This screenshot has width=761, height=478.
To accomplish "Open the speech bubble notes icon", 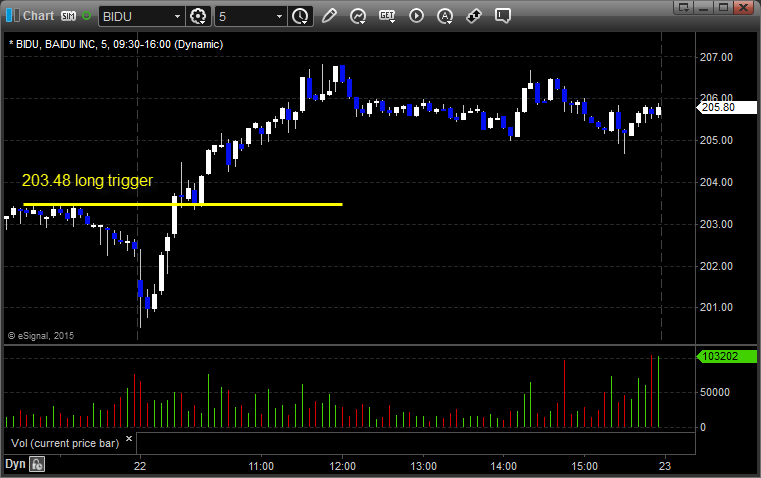I will coord(503,16).
